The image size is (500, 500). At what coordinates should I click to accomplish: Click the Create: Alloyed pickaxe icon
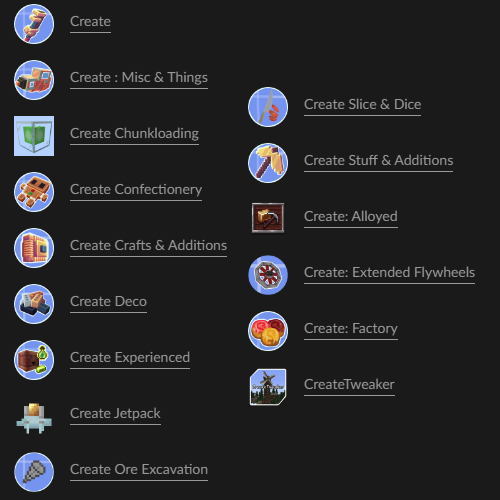coord(268,218)
